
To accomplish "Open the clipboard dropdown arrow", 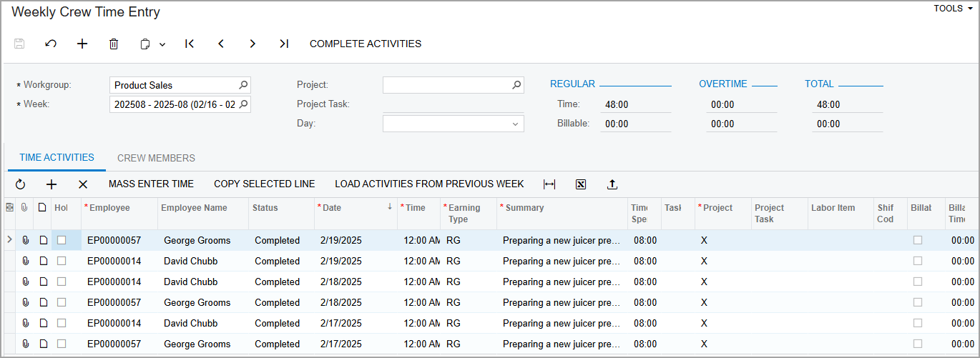I will click(162, 44).
